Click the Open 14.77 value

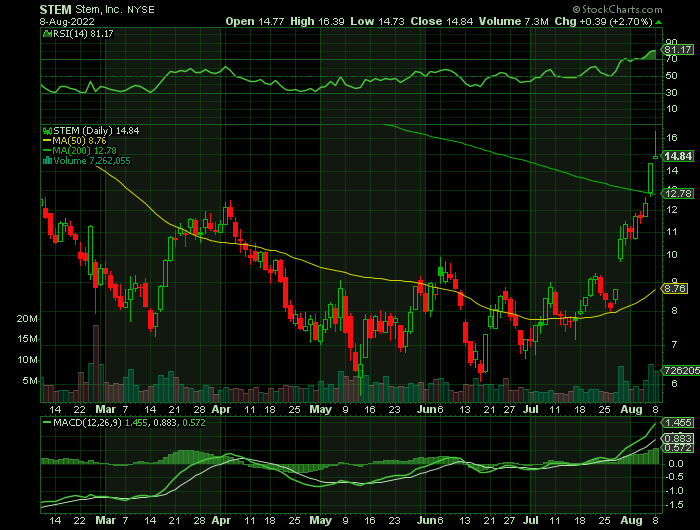254,21
